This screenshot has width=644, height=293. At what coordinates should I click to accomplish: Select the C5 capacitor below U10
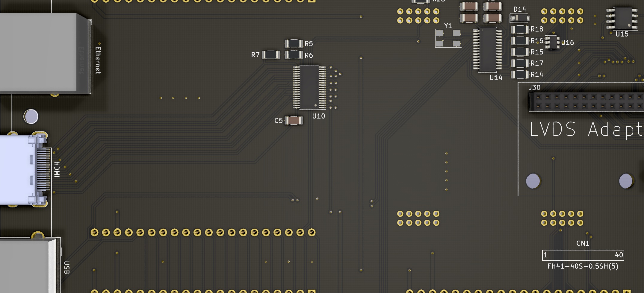(294, 120)
